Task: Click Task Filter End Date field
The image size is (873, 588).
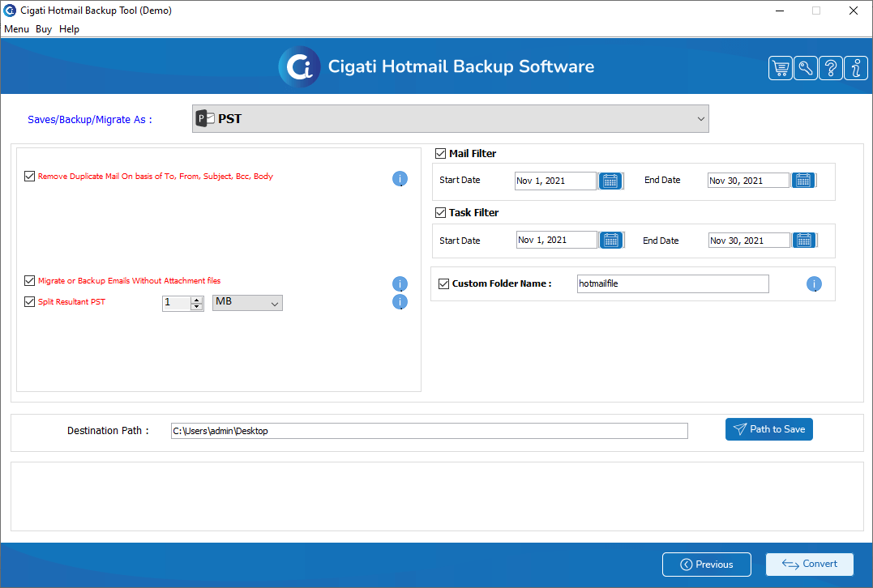Action: click(750, 241)
